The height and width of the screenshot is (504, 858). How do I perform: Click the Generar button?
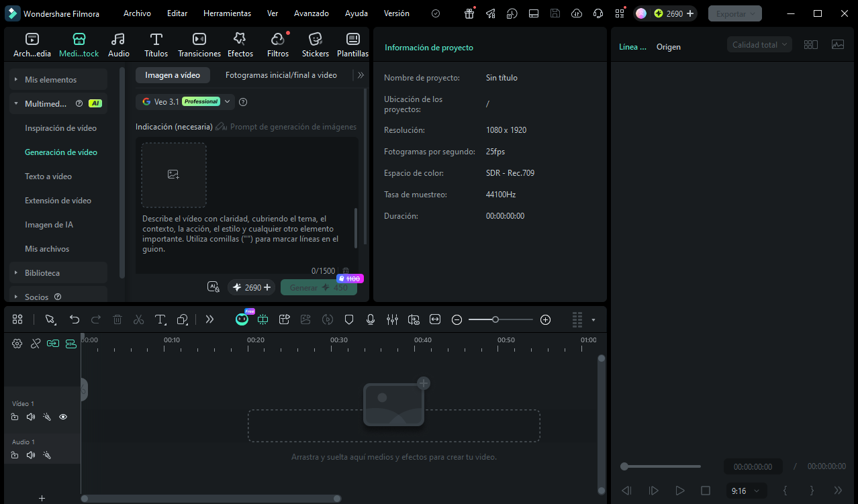(319, 287)
